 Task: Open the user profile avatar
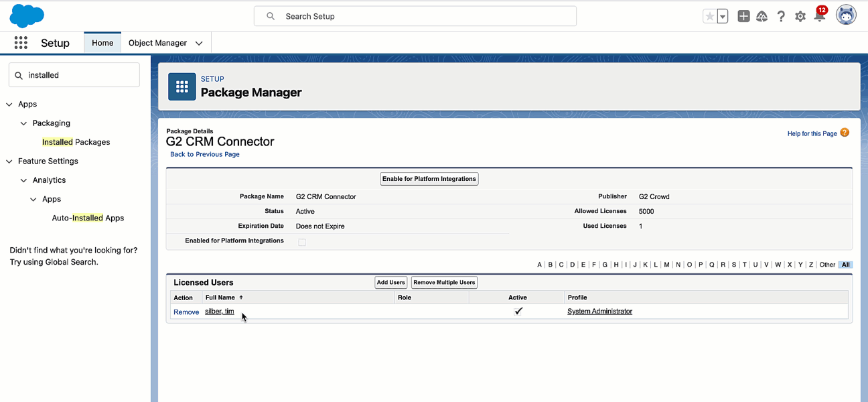point(846,15)
